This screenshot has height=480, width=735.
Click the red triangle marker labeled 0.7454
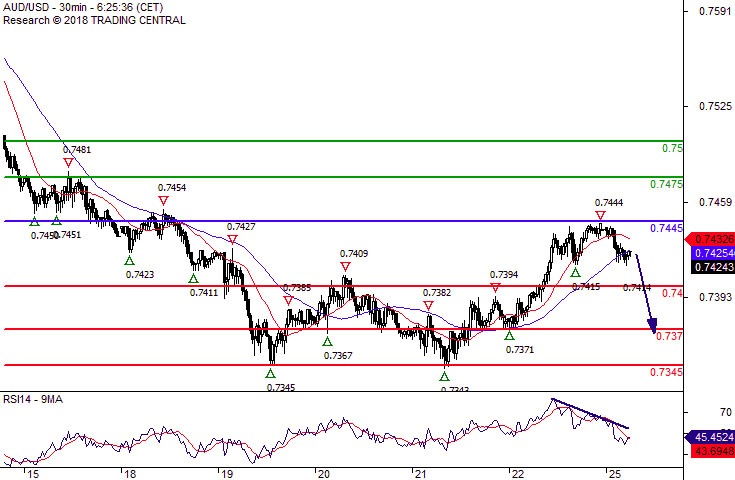(x=163, y=201)
